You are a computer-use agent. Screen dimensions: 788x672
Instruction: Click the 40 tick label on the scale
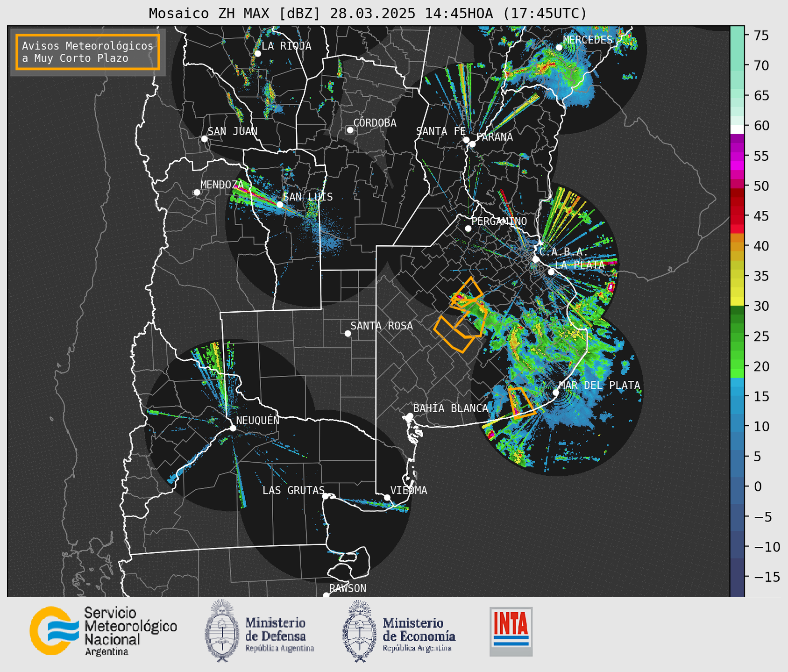[761, 246]
